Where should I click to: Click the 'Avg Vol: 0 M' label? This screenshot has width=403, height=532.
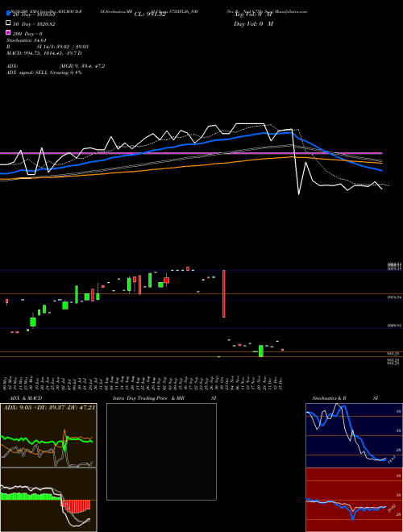pos(253,15)
